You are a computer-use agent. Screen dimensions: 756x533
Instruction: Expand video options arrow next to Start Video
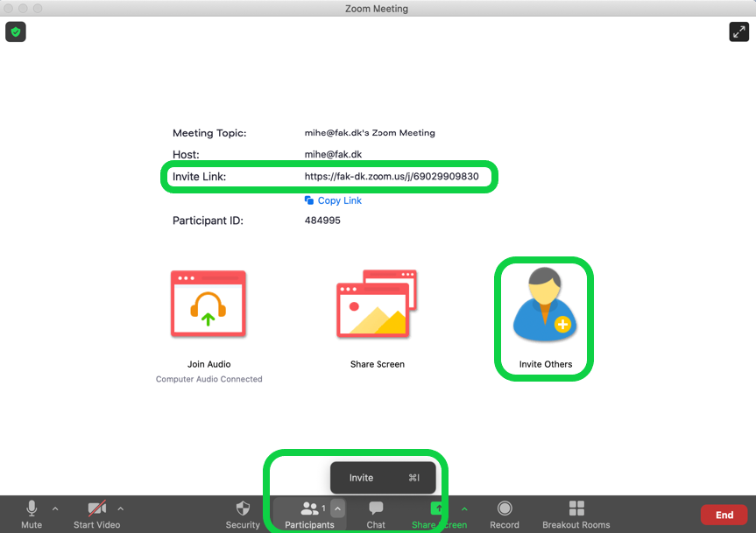121,508
